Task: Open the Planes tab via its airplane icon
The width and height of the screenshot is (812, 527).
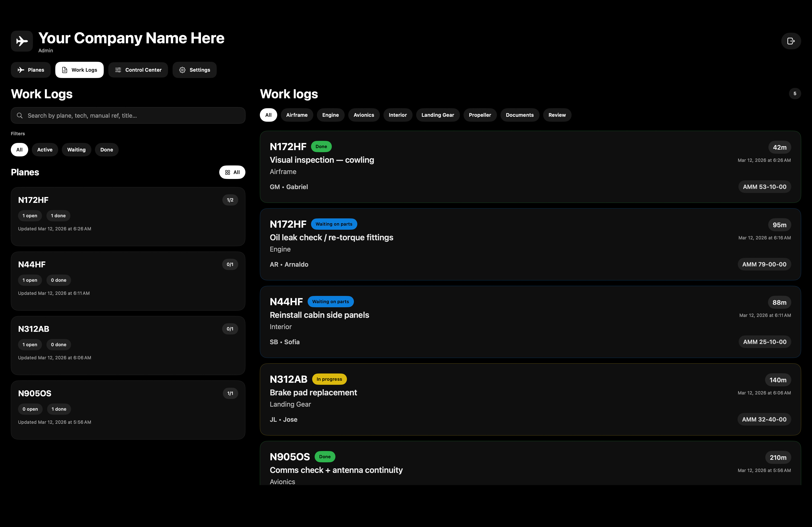Action: pos(21,70)
